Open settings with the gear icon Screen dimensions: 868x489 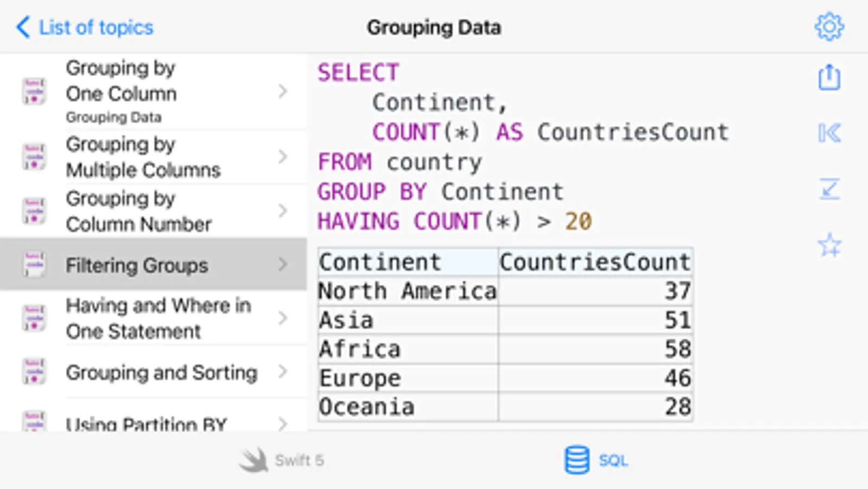coord(829,27)
